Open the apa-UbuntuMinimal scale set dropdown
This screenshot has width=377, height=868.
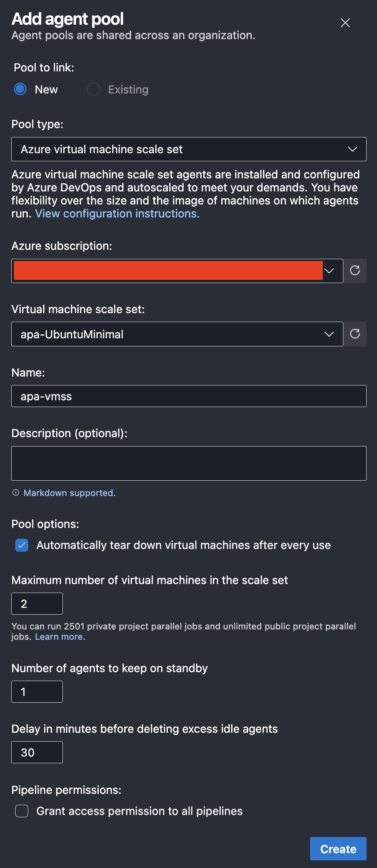[177, 334]
